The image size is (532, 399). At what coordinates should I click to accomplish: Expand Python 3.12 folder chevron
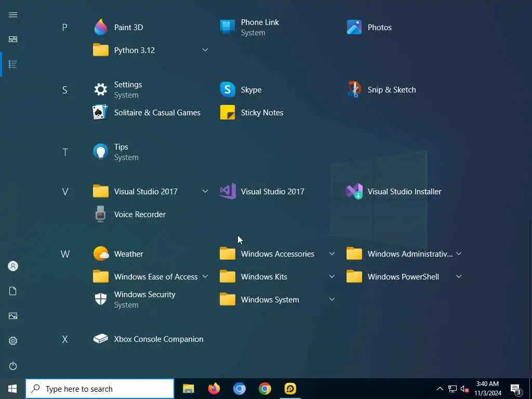tap(205, 50)
